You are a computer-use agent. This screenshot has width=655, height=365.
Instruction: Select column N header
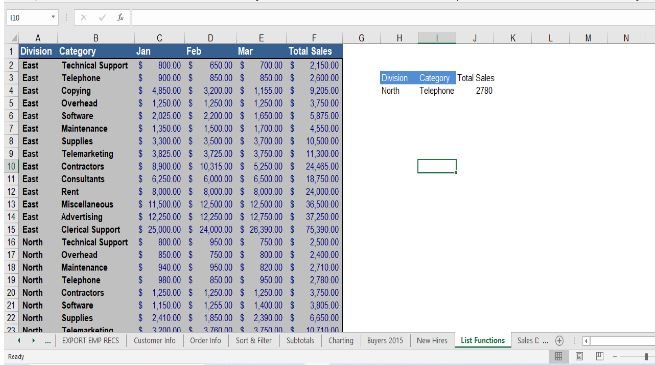(626, 38)
